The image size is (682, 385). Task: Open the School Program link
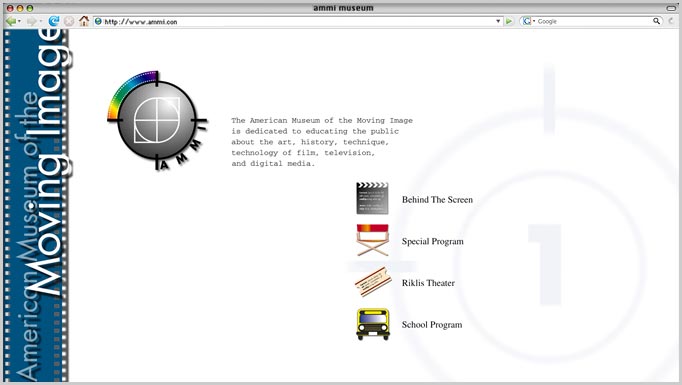432,325
